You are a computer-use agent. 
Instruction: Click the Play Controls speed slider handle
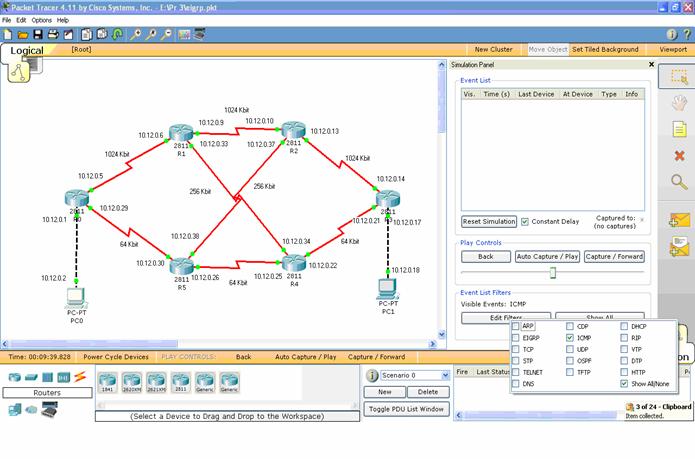coord(552,272)
